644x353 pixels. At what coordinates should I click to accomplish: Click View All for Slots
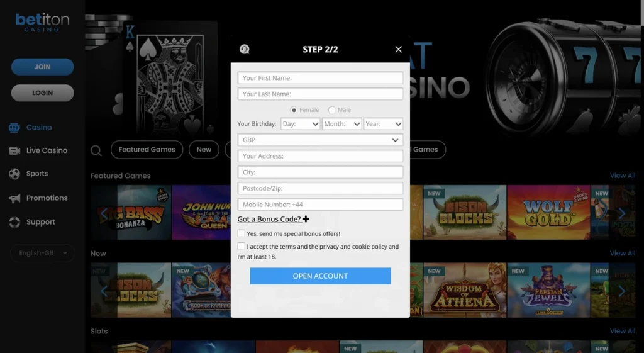(x=623, y=331)
